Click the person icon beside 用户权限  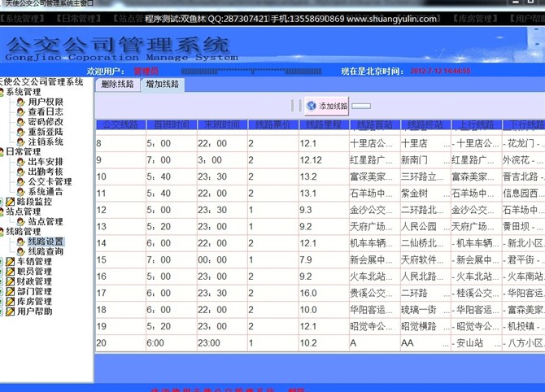21,102
